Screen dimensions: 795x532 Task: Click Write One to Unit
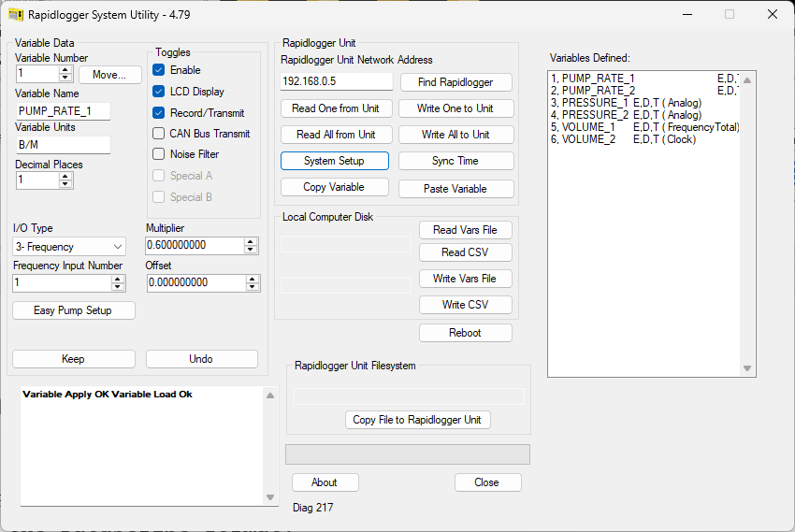pos(455,108)
